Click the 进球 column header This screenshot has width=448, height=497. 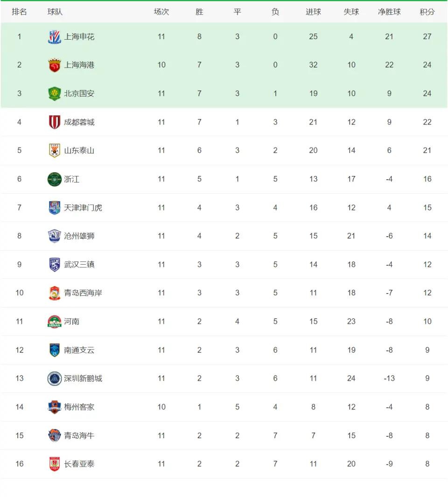(313, 12)
